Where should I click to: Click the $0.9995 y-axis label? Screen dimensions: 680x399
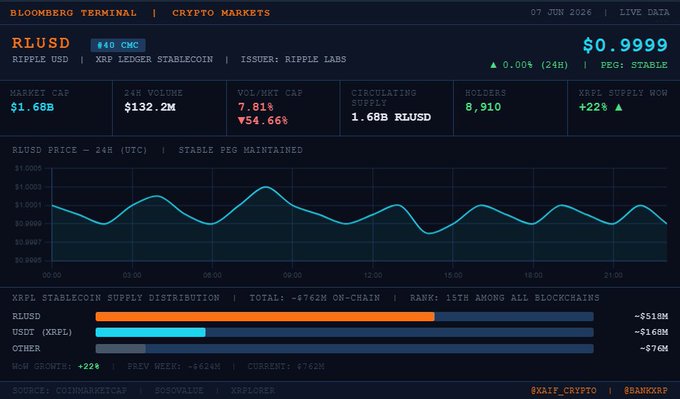tap(28, 260)
